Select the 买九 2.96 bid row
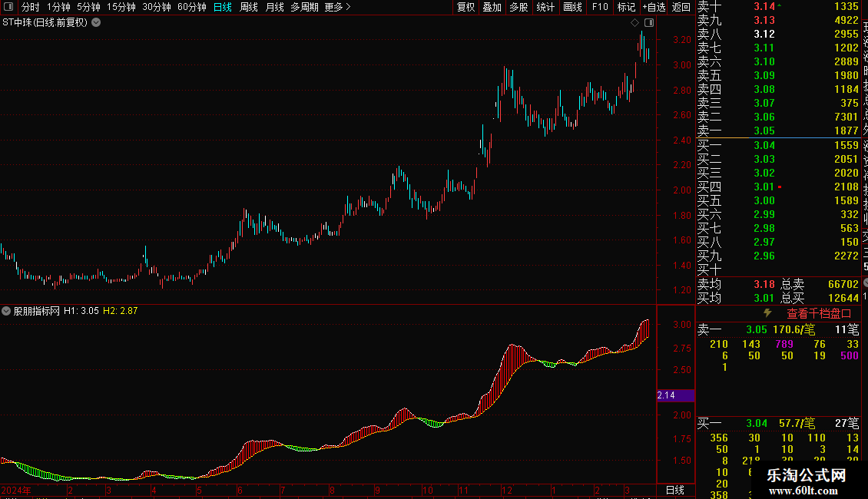This screenshot has height=499, width=868. [x=778, y=256]
